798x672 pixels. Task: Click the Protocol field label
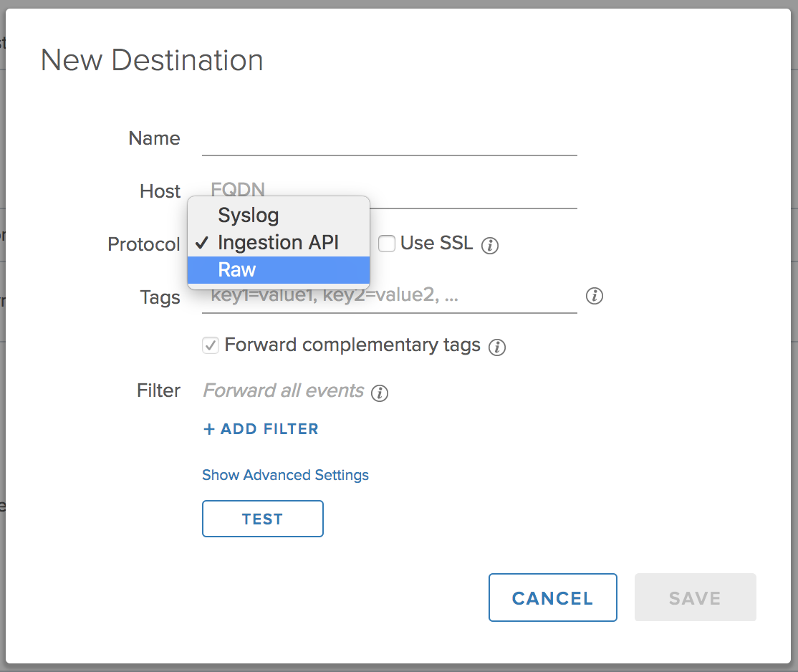click(144, 244)
